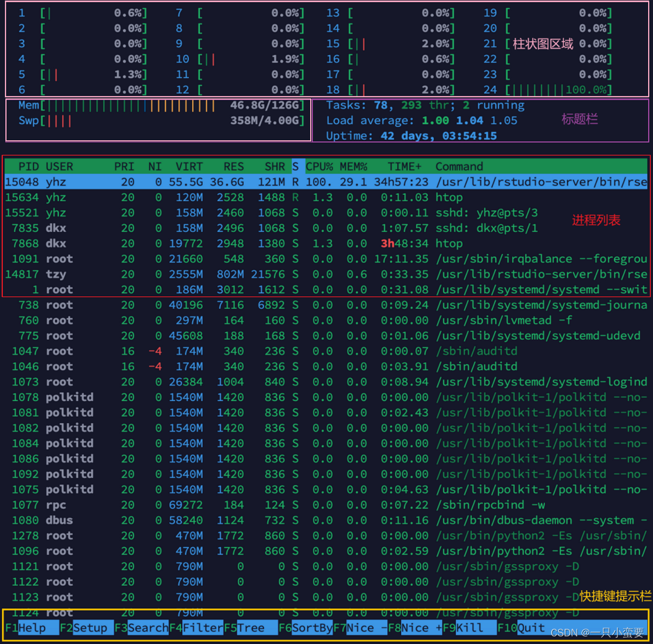Select PID 15634 htop process row
This screenshot has width=653, height=644.
[x=326, y=197]
